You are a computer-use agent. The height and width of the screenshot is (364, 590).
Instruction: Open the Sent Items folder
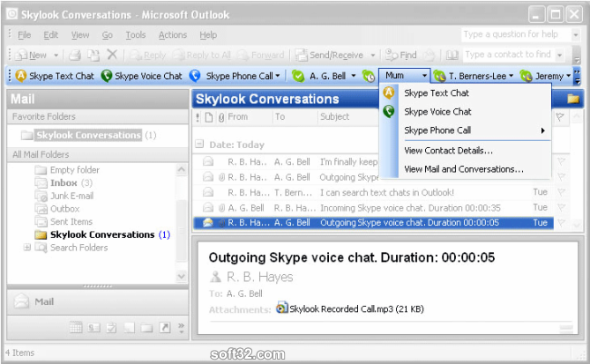(63, 221)
